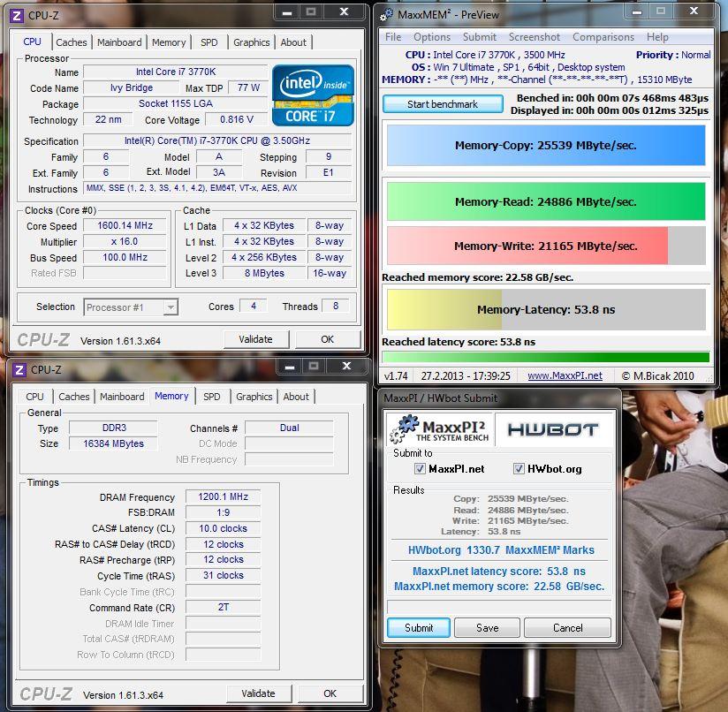This screenshot has height=712, width=728.
Task: Open the Comparisons menu in MaxxMEM²
Action: [603, 37]
